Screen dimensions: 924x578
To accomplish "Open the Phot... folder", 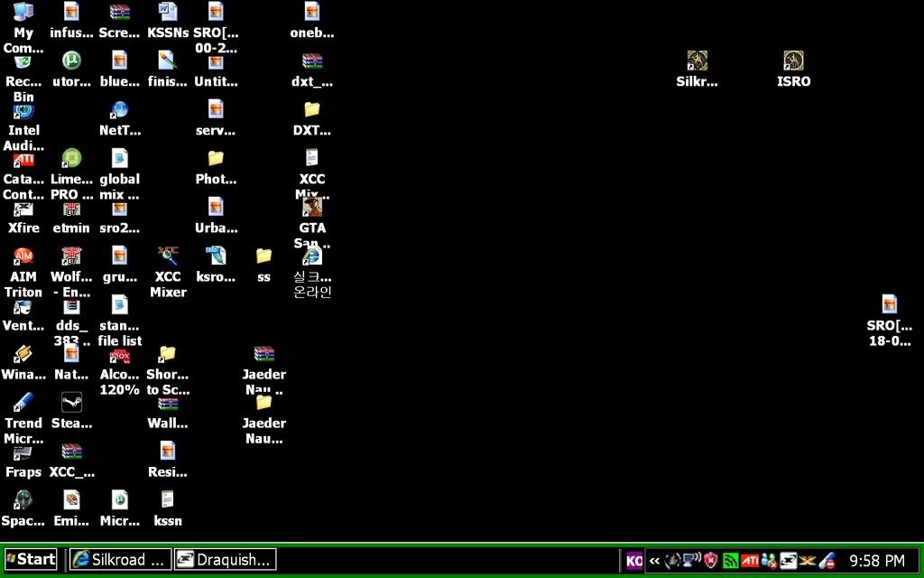I will coord(216,158).
